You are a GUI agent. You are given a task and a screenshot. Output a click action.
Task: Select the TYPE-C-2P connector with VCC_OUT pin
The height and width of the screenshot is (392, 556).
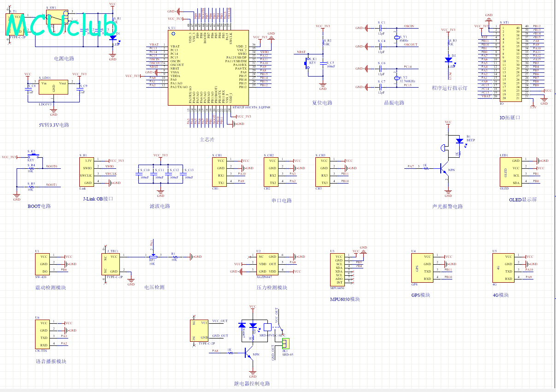(199, 331)
